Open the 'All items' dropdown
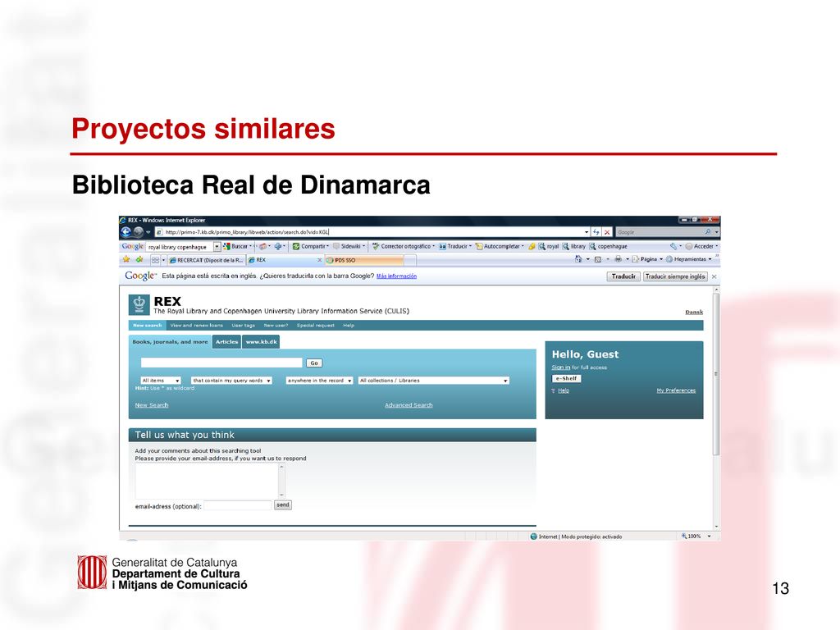 [161, 381]
